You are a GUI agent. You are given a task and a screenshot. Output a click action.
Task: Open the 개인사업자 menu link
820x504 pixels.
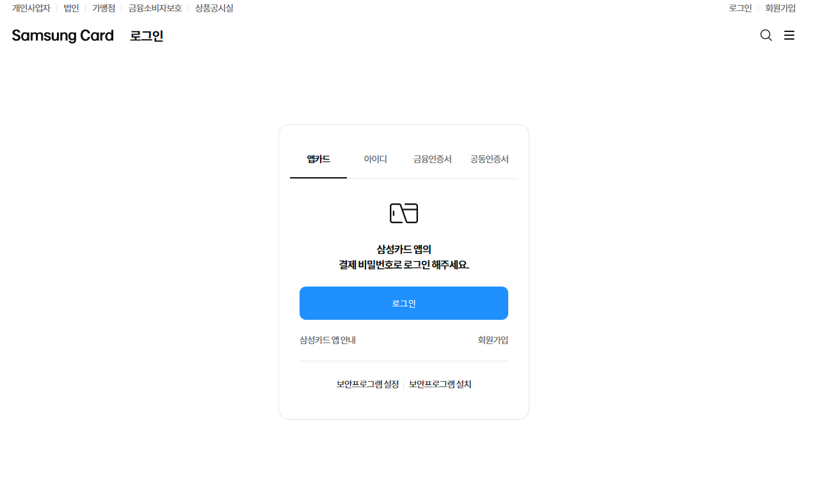30,8
